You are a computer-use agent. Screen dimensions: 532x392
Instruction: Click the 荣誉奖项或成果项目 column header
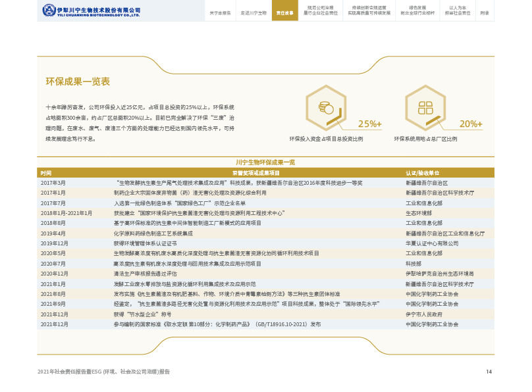point(256,172)
